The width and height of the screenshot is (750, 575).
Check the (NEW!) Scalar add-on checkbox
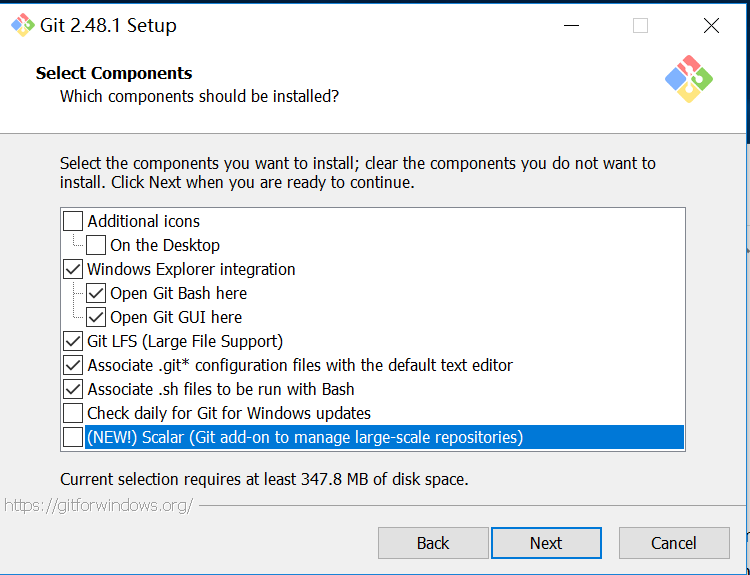click(x=73, y=437)
